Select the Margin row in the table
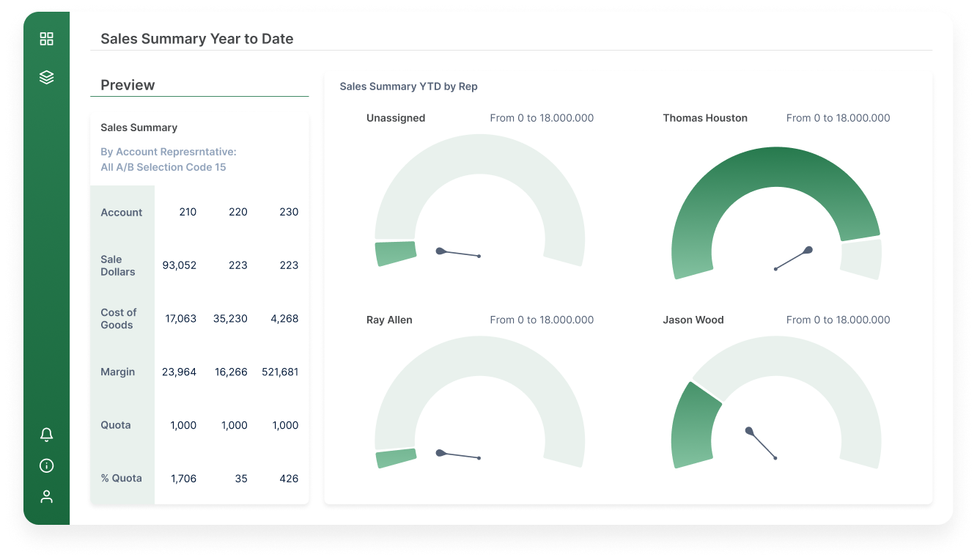This screenshot has width=977, height=560. click(118, 372)
